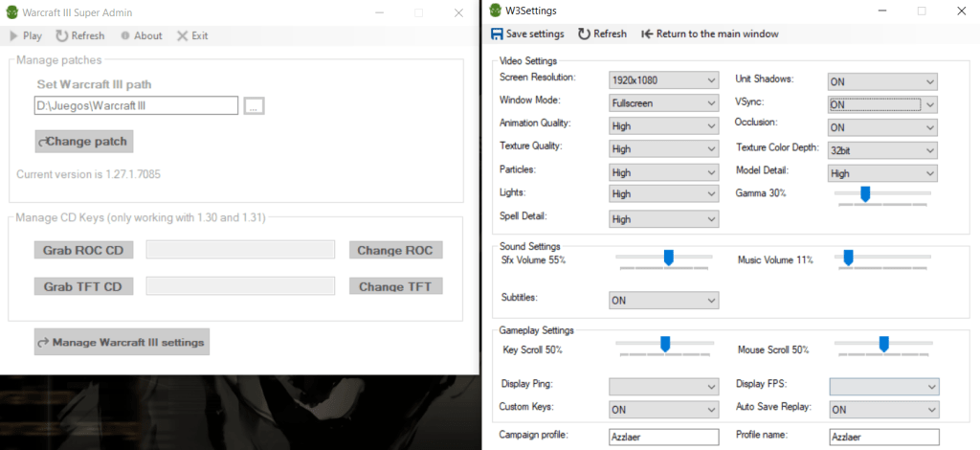Click the Change TFT button
The image size is (980, 450).
395,286
